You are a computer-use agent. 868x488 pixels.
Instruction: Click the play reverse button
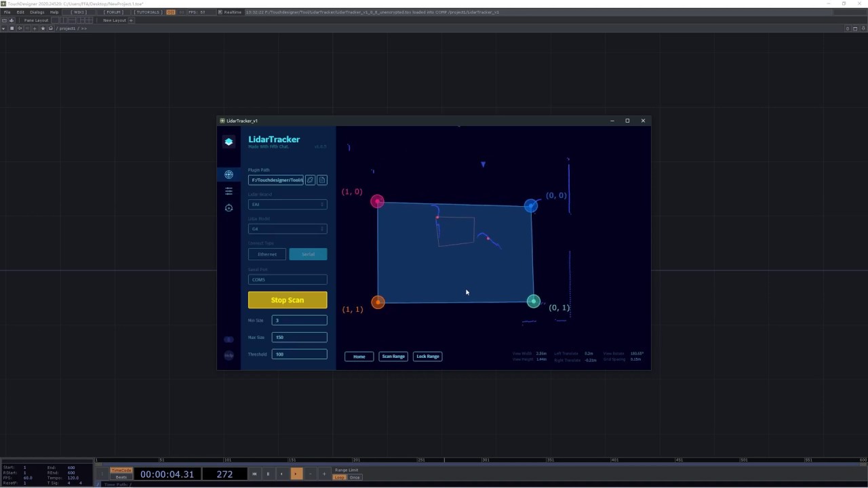(x=281, y=474)
